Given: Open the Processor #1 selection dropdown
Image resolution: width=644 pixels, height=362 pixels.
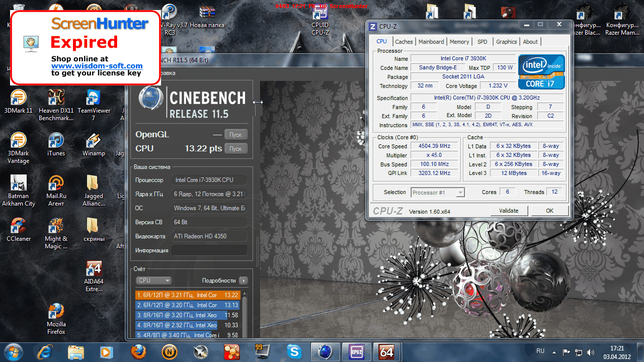Looking at the screenshot, I should tap(438, 193).
